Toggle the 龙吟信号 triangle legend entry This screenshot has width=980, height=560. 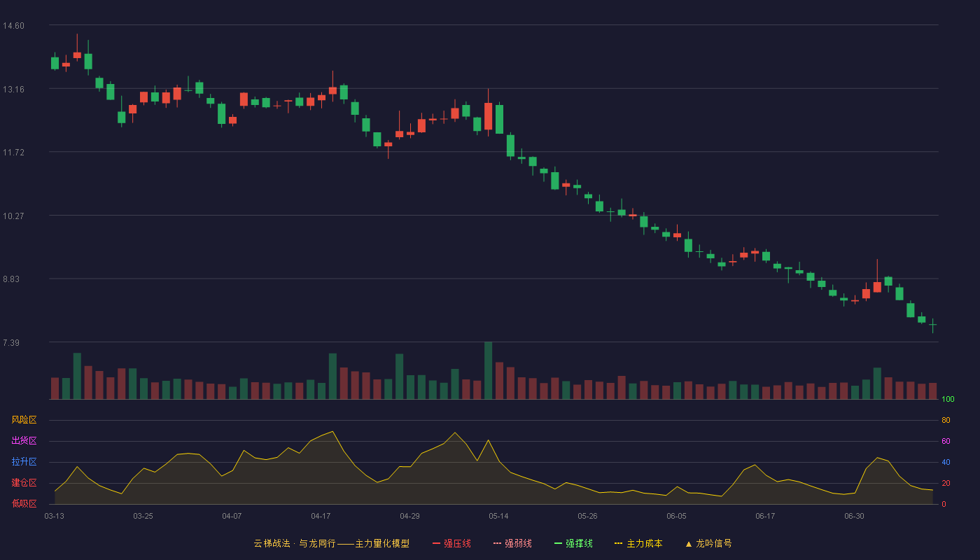708,543
